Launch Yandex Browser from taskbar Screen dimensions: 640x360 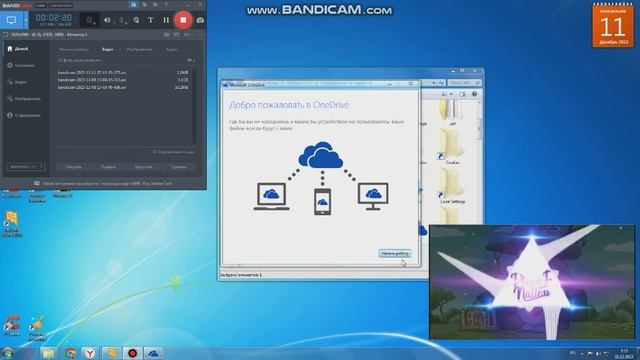click(90, 353)
